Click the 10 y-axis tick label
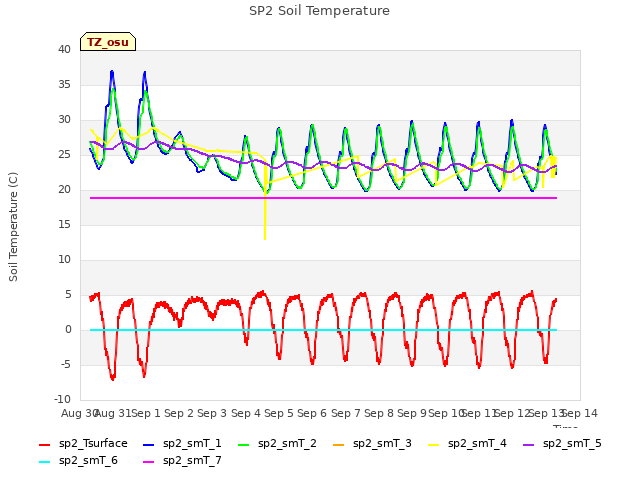 (64, 260)
